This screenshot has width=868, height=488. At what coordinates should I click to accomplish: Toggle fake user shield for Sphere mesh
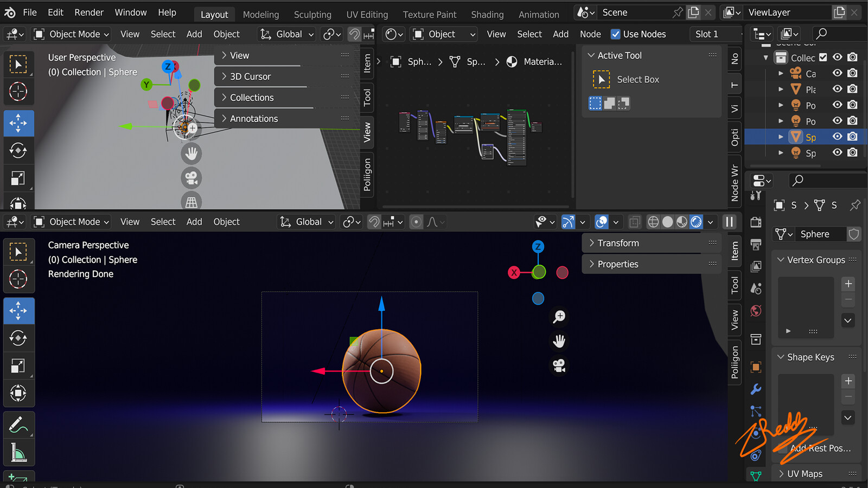pos(853,234)
